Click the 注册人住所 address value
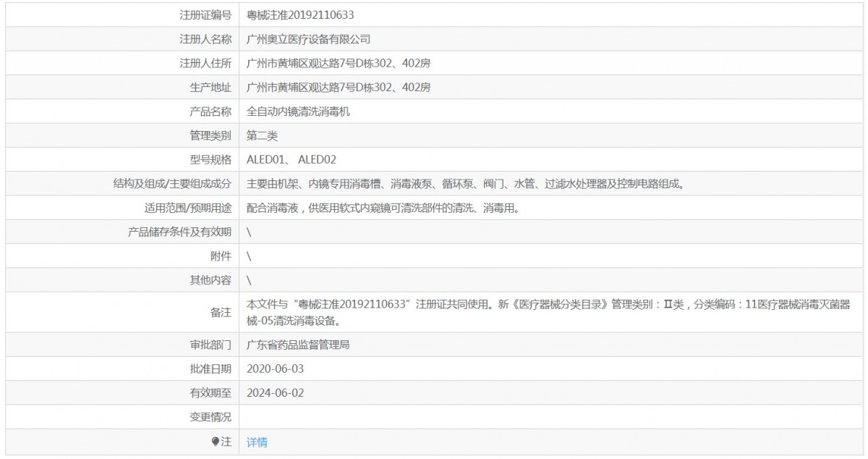868x459 pixels. [x=339, y=63]
